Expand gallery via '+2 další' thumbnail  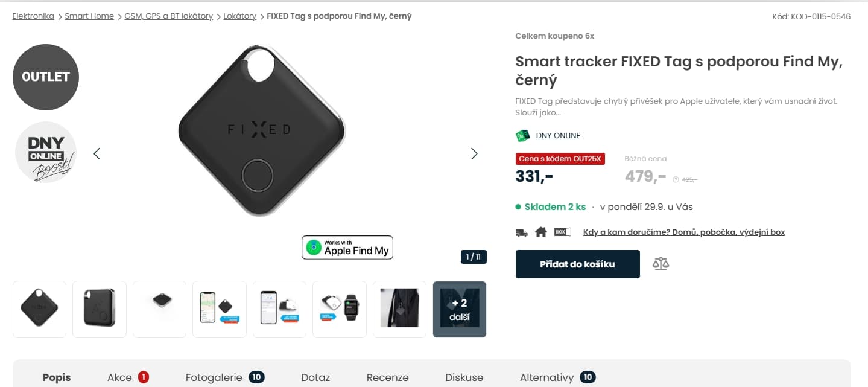pyautogui.click(x=460, y=309)
